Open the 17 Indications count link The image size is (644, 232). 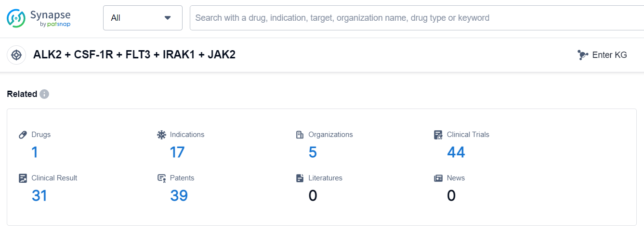tap(177, 152)
